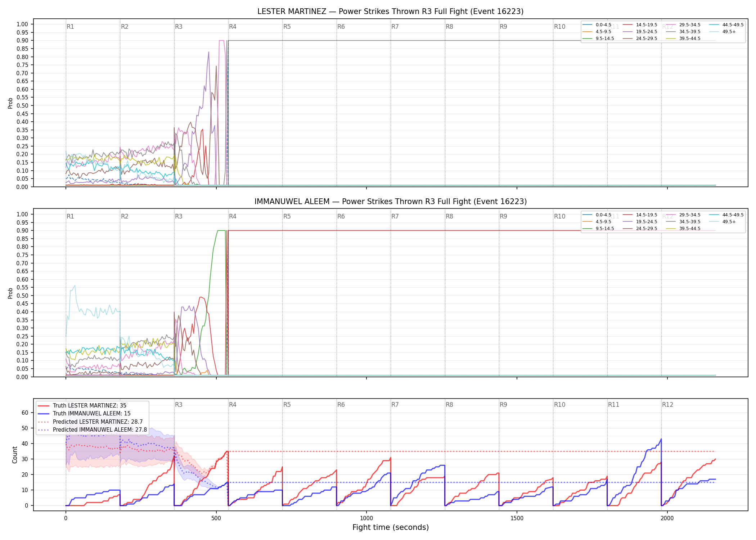Click the LESTER MARTINEZ chart title

coord(391,12)
